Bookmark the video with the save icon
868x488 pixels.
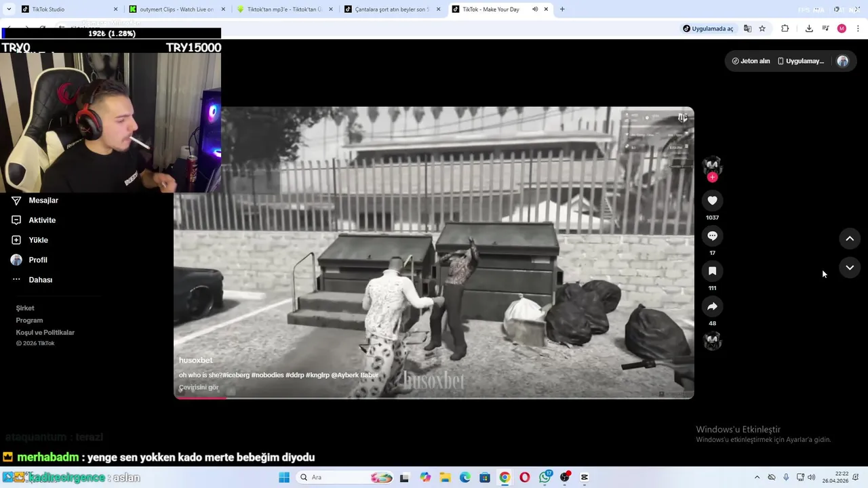pyautogui.click(x=712, y=271)
